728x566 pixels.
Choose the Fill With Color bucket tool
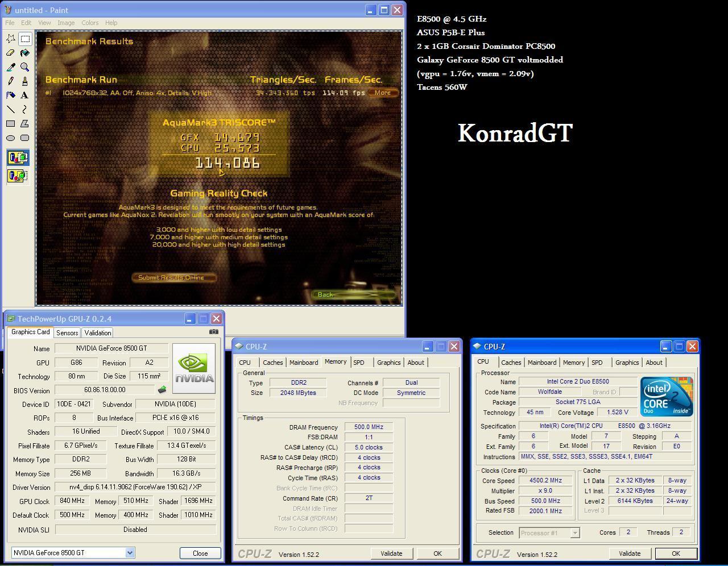pos(25,53)
